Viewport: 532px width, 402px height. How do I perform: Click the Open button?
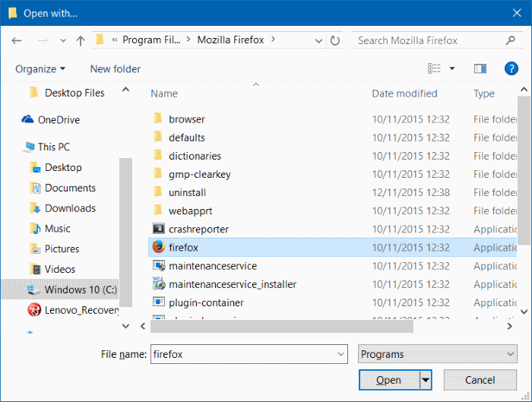pyautogui.click(x=389, y=380)
